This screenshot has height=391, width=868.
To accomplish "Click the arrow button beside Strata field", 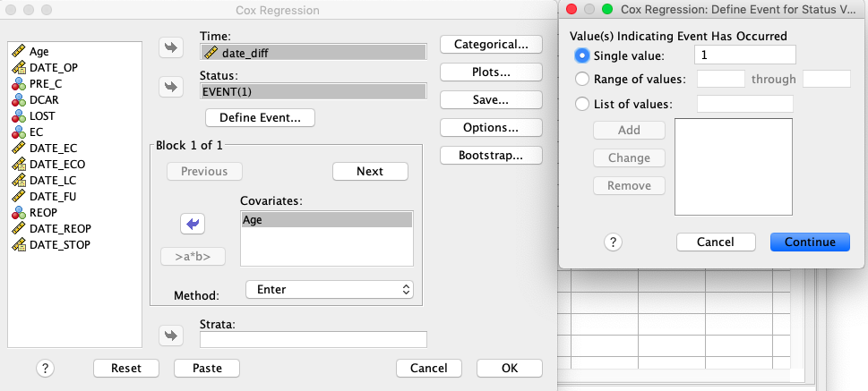I will [x=170, y=336].
